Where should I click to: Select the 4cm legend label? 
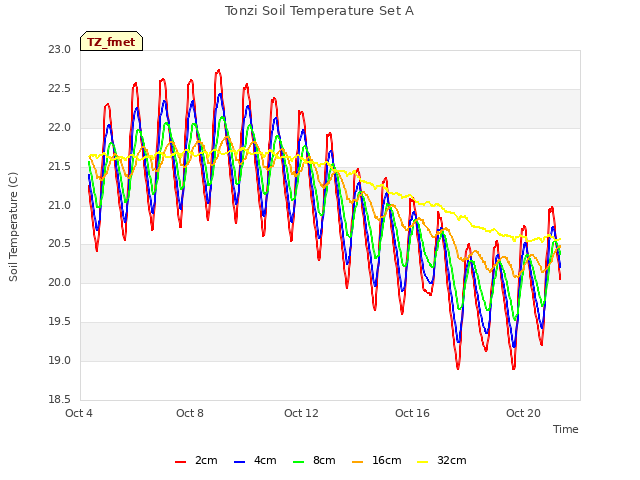tap(265, 460)
